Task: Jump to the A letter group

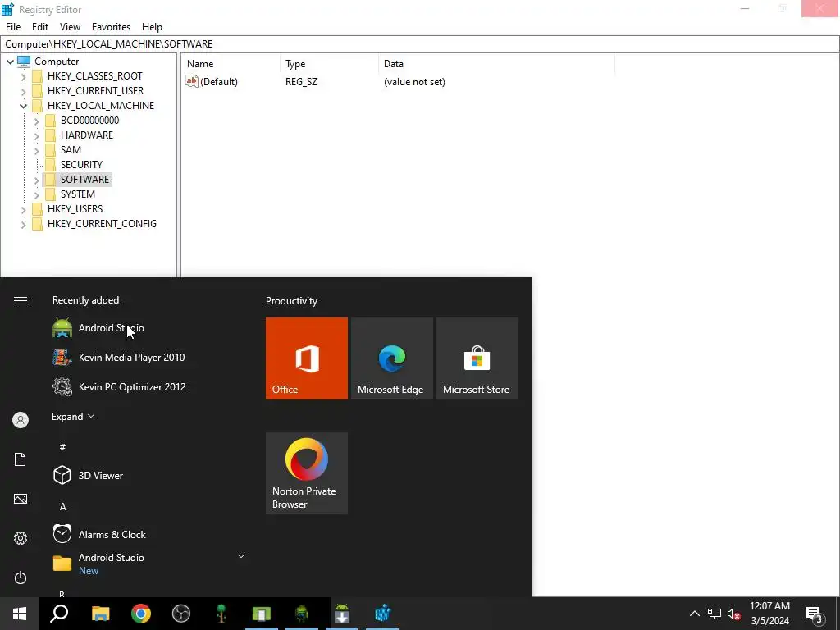Action: tap(62, 506)
